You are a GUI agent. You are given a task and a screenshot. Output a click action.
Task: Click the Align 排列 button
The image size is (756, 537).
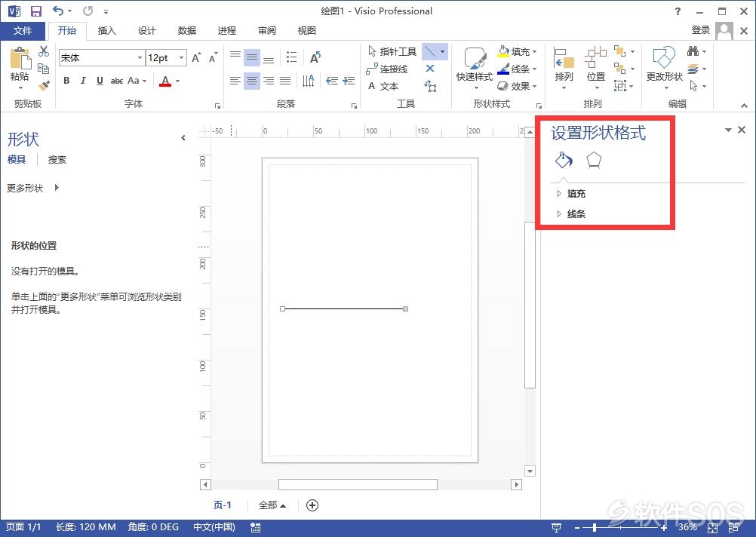point(564,69)
